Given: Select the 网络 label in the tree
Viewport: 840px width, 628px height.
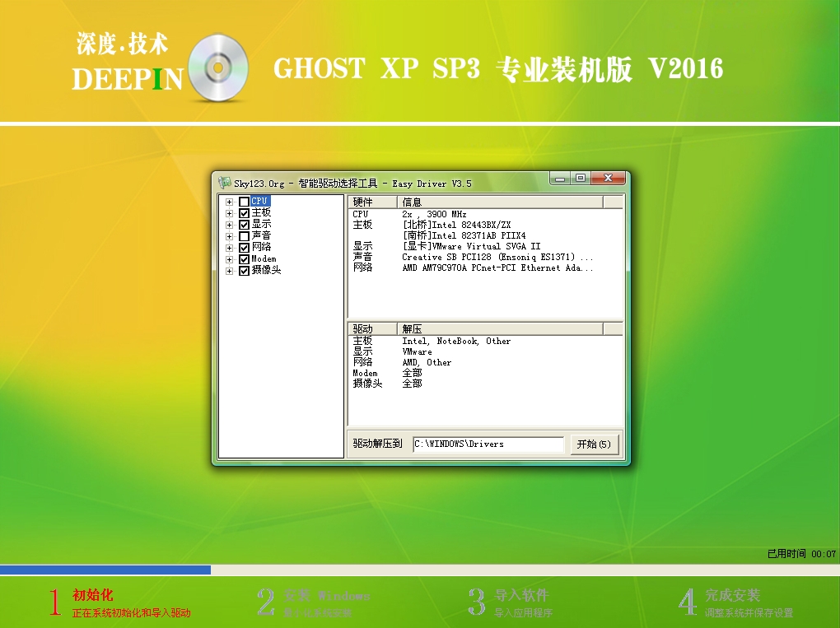Looking at the screenshot, I should (x=261, y=248).
